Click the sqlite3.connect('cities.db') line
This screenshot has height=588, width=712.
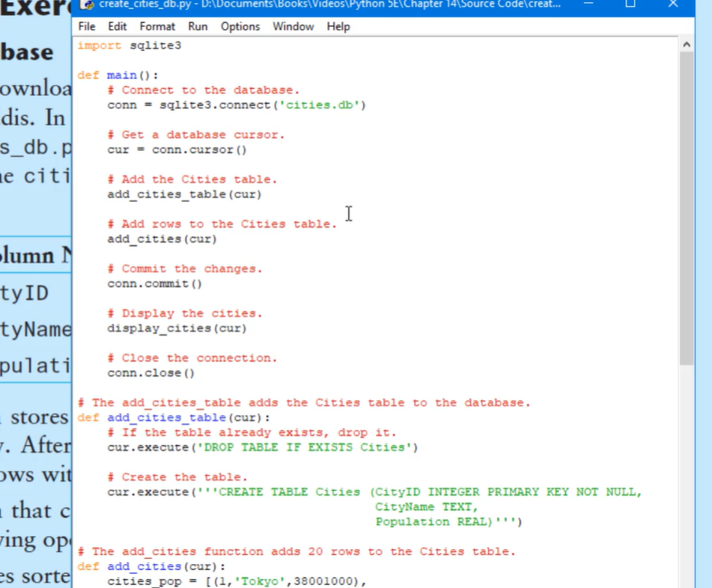tap(237, 105)
